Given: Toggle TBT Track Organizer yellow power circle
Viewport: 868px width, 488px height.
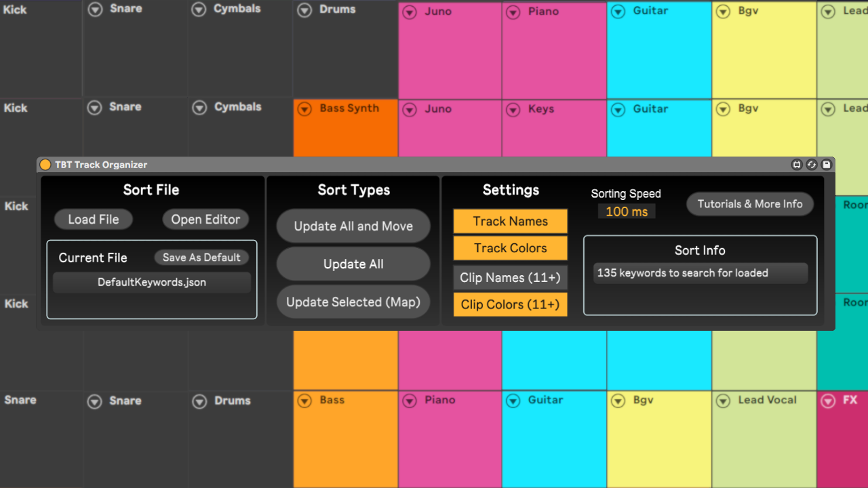Looking at the screenshot, I should click(x=45, y=165).
